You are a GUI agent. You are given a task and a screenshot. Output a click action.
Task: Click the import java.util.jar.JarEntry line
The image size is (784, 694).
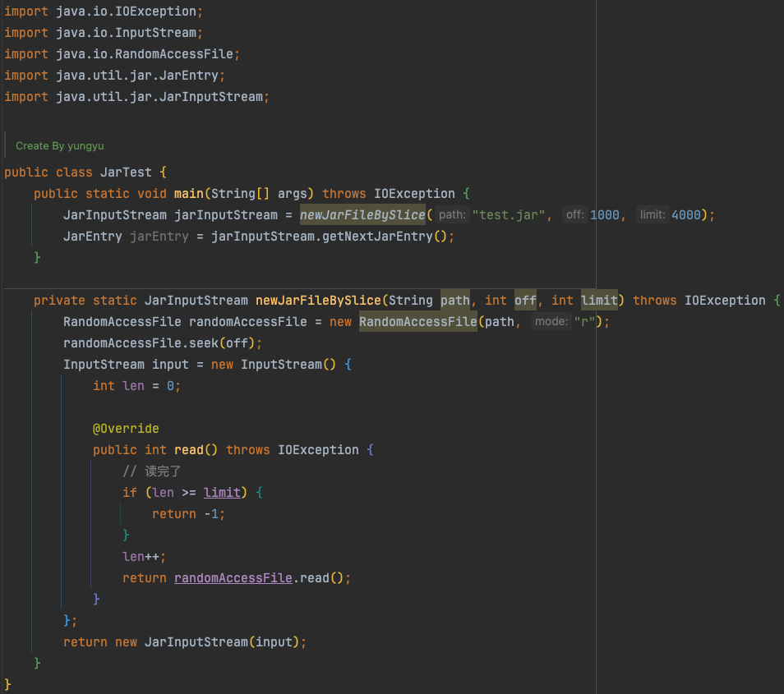114,76
